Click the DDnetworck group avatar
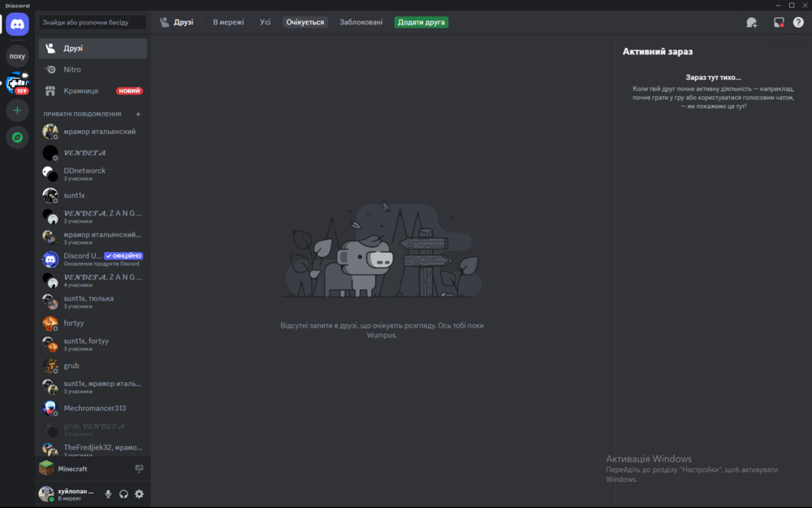The height and width of the screenshot is (508, 812). click(50, 174)
